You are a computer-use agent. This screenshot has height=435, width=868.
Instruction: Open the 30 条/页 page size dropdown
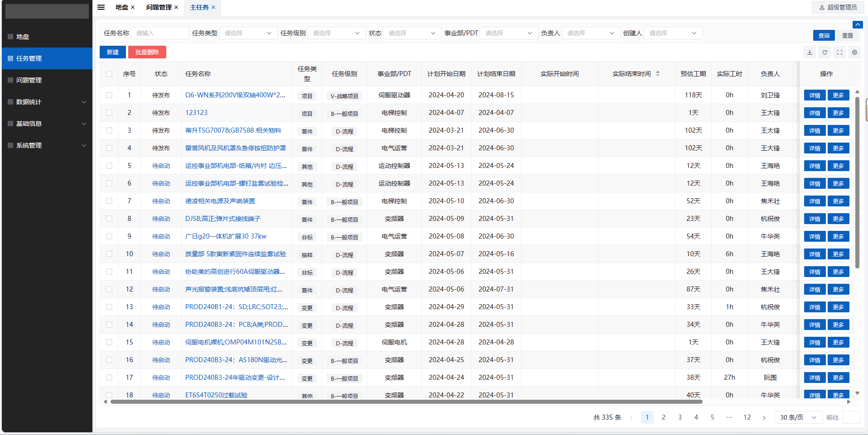click(x=798, y=417)
